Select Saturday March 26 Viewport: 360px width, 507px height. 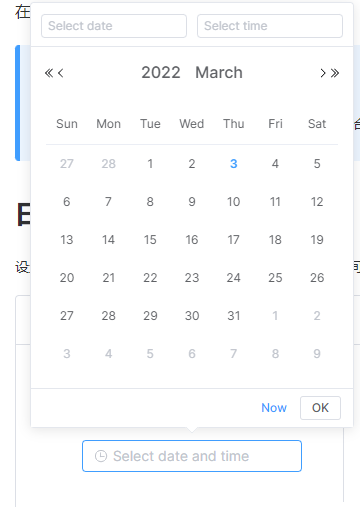click(x=317, y=278)
